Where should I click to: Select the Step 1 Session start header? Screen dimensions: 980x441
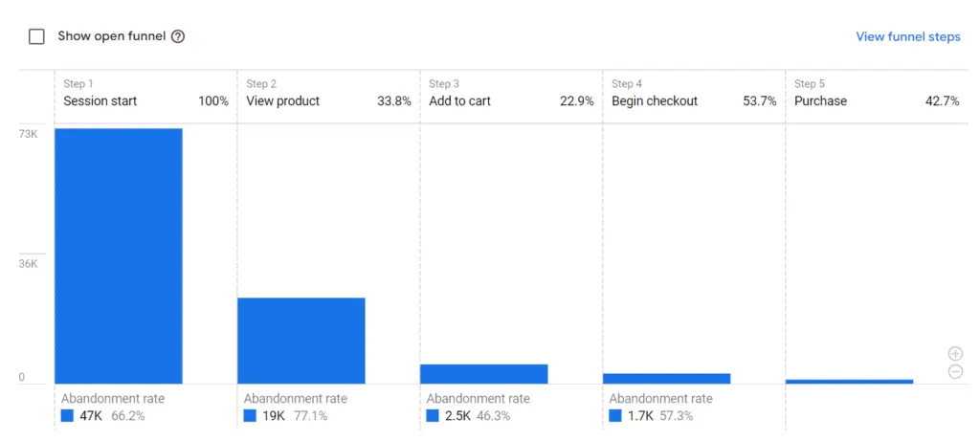[145, 93]
